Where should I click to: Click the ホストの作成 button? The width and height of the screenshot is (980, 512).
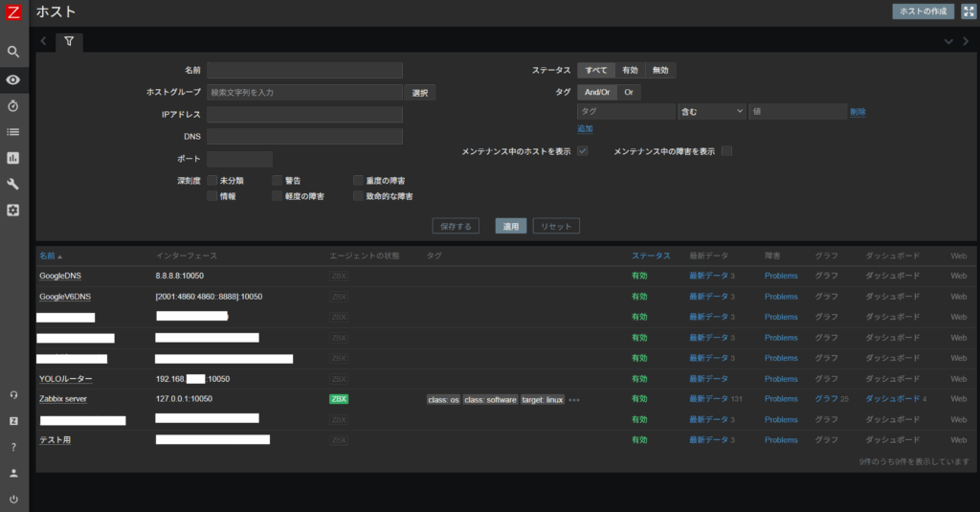pyautogui.click(x=924, y=11)
